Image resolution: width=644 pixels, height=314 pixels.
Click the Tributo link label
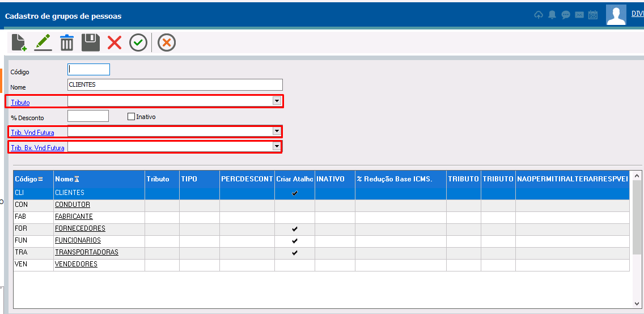click(20, 103)
